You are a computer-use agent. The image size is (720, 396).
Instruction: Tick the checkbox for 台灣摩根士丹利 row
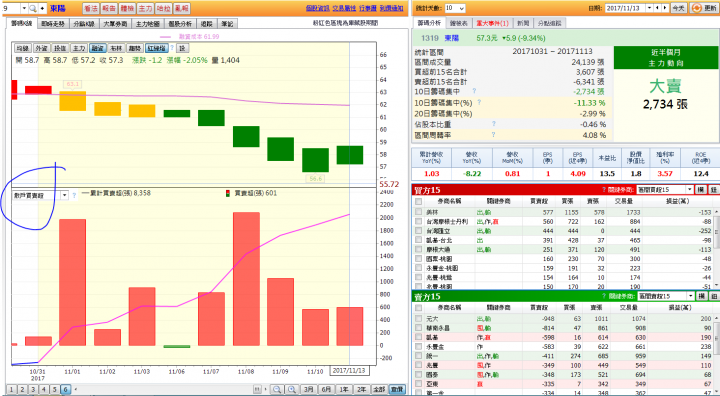(x=418, y=221)
